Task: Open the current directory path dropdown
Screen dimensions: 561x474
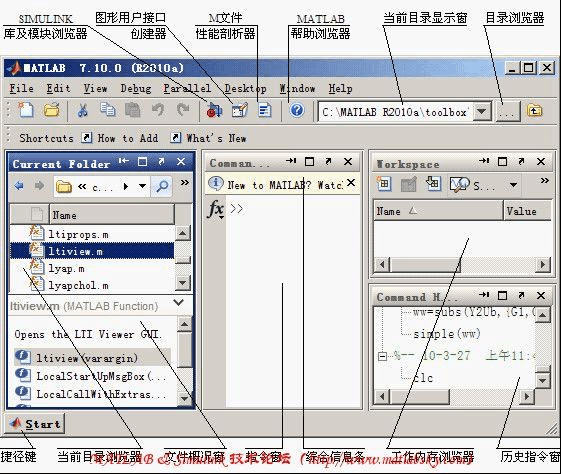Action: click(x=482, y=112)
